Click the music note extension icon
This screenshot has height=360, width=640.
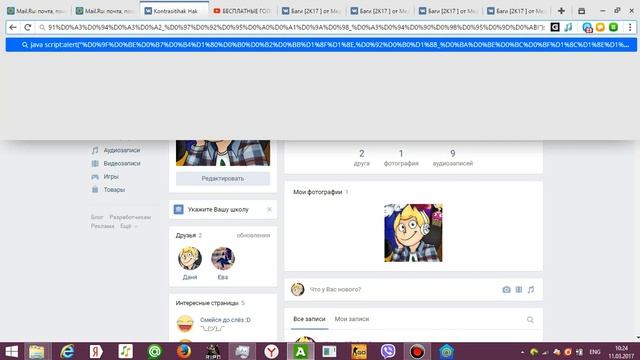click(x=568, y=27)
